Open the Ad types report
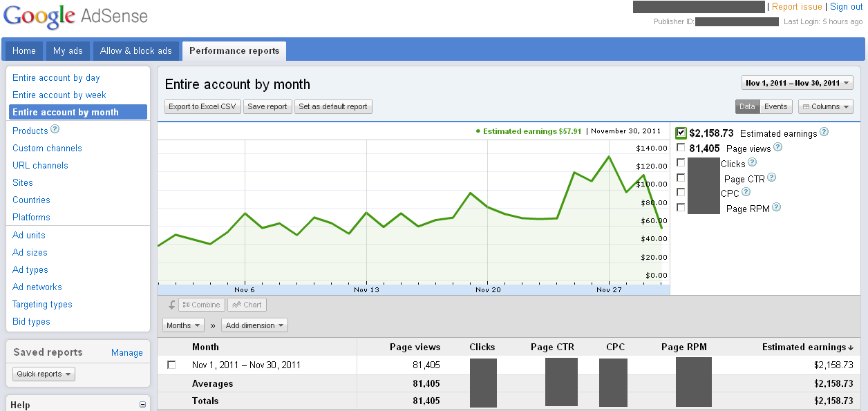Screen dimensions: 868x411 (30, 270)
